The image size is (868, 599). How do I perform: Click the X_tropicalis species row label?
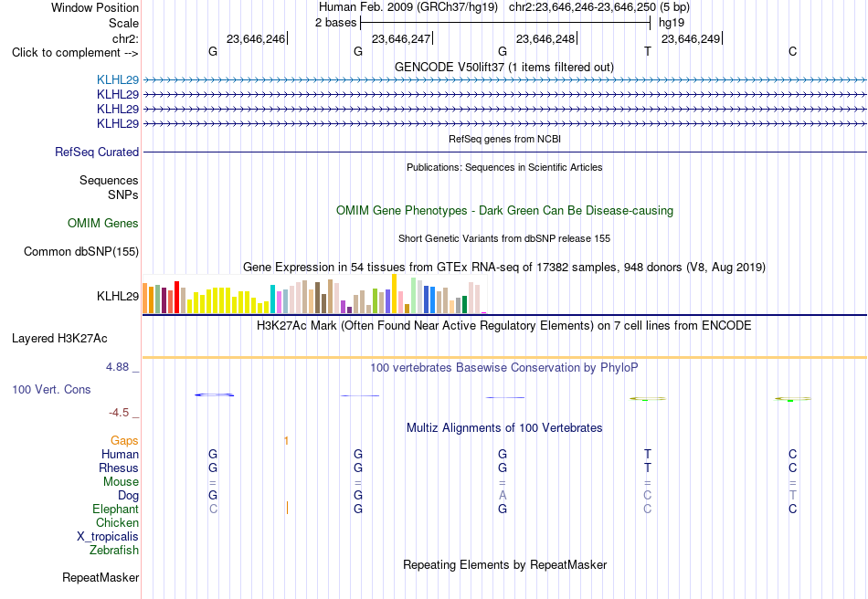coord(108,537)
